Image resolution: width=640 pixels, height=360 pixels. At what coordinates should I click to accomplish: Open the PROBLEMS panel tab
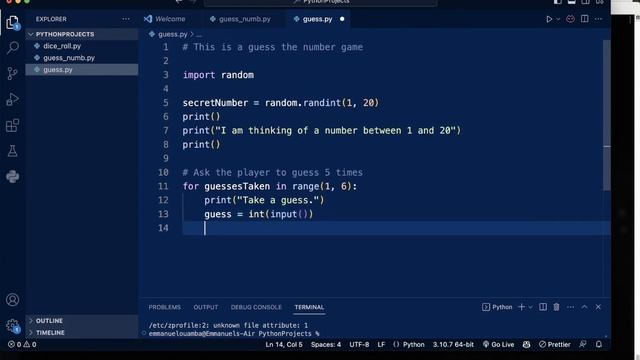[164, 307]
